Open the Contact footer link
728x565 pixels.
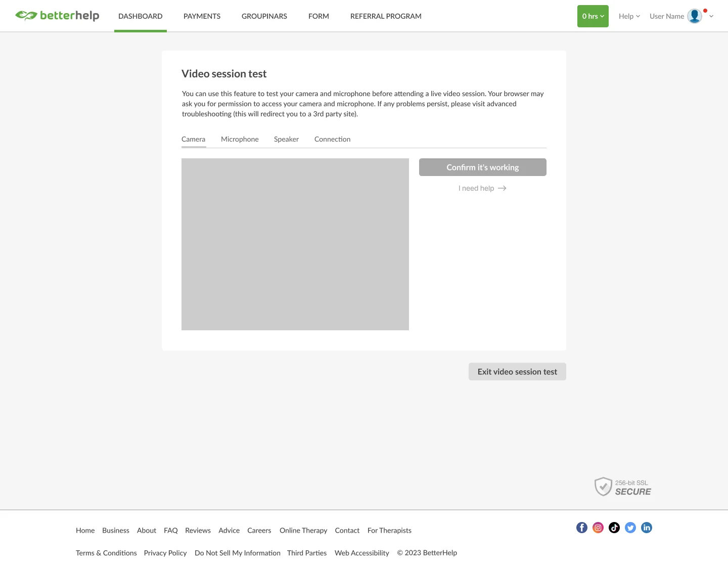pyautogui.click(x=347, y=531)
